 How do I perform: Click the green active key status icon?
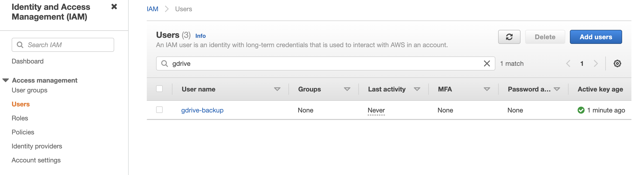click(x=581, y=110)
